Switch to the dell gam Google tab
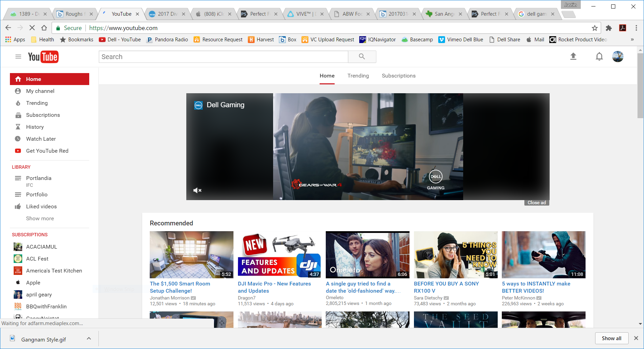The image size is (644, 349). [x=536, y=14]
